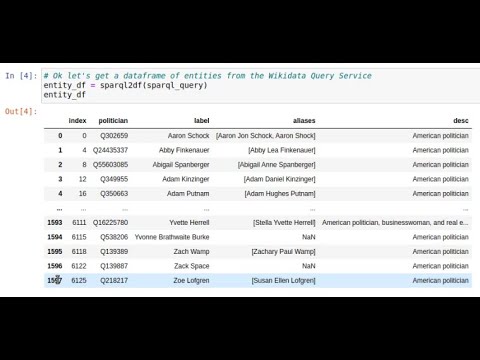Click alias '[Abby Lea Finkenauer]'
480x360 pixels.
282,150
